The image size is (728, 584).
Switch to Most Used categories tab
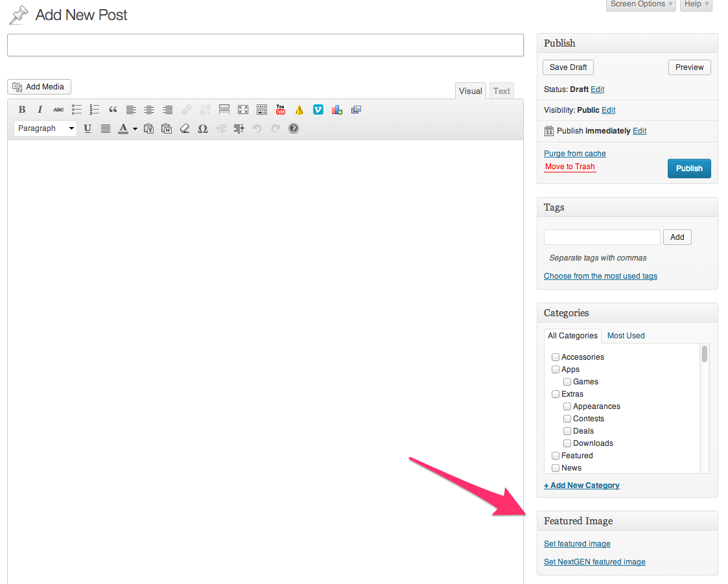click(626, 336)
